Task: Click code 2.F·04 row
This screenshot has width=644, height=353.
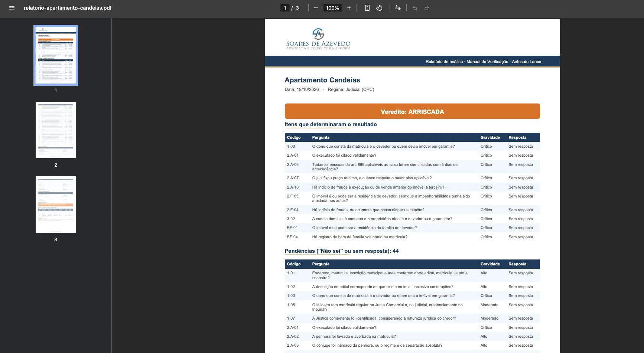Action: pos(412,210)
